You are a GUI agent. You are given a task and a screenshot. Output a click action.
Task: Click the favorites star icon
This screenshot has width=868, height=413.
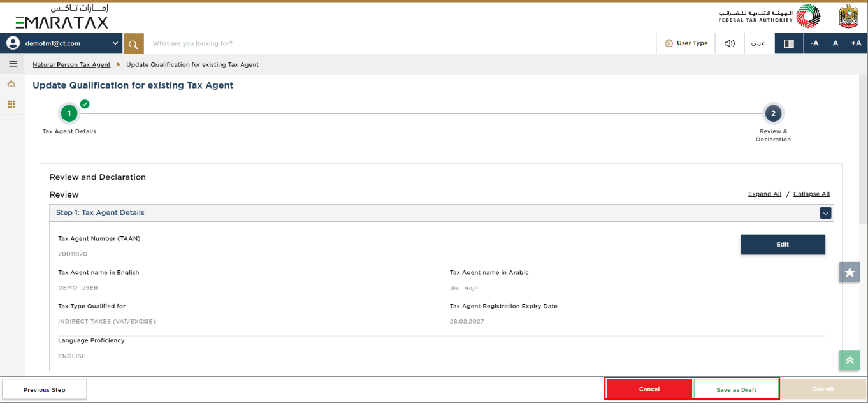(x=849, y=272)
